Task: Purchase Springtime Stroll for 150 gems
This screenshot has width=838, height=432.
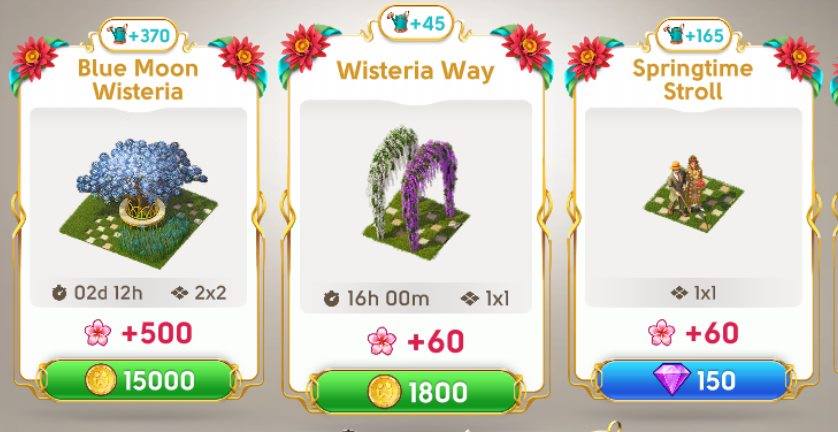Action: pyautogui.click(x=694, y=380)
